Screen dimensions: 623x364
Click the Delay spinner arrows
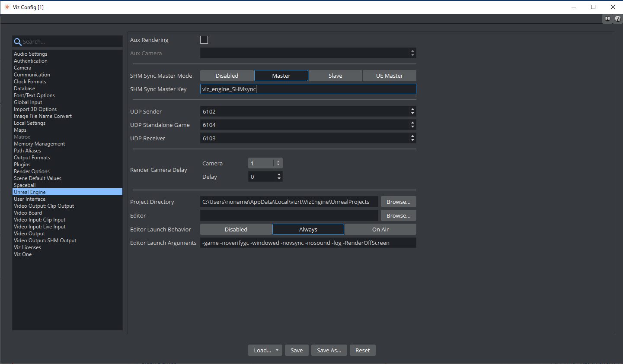pyautogui.click(x=279, y=177)
